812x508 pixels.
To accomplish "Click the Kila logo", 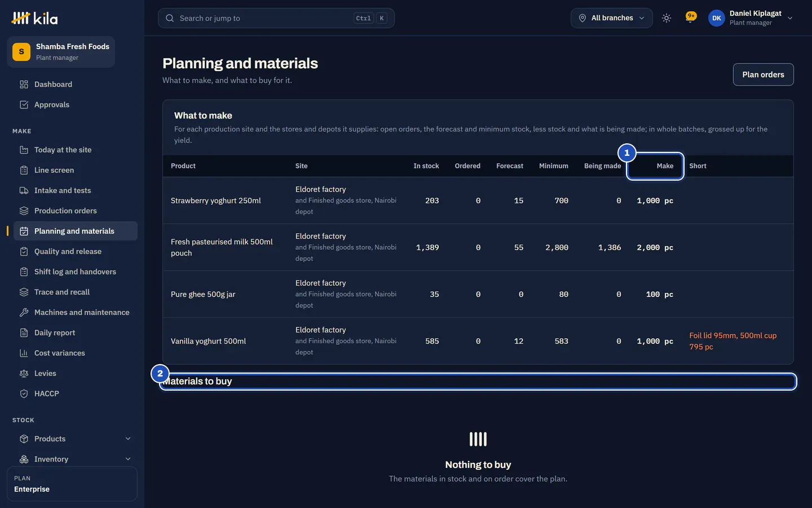I will [34, 18].
